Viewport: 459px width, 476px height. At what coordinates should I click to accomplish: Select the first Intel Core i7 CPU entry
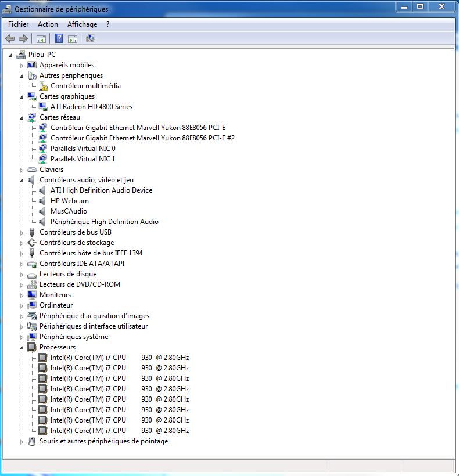(x=120, y=358)
